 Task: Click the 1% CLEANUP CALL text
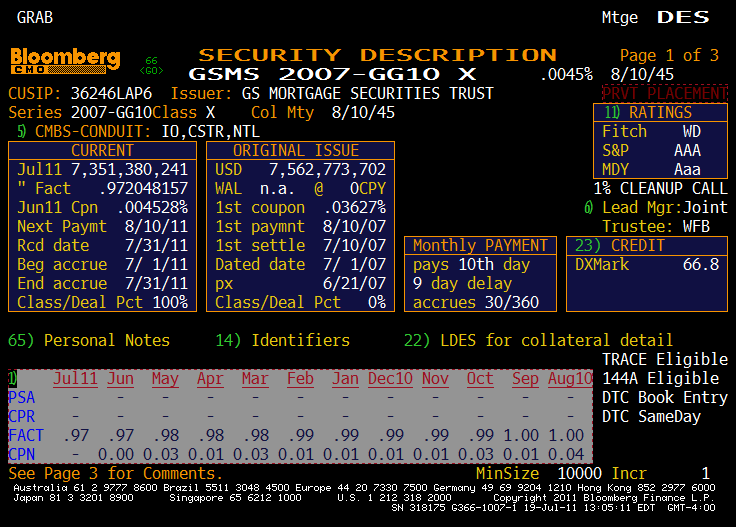click(x=660, y=189)
